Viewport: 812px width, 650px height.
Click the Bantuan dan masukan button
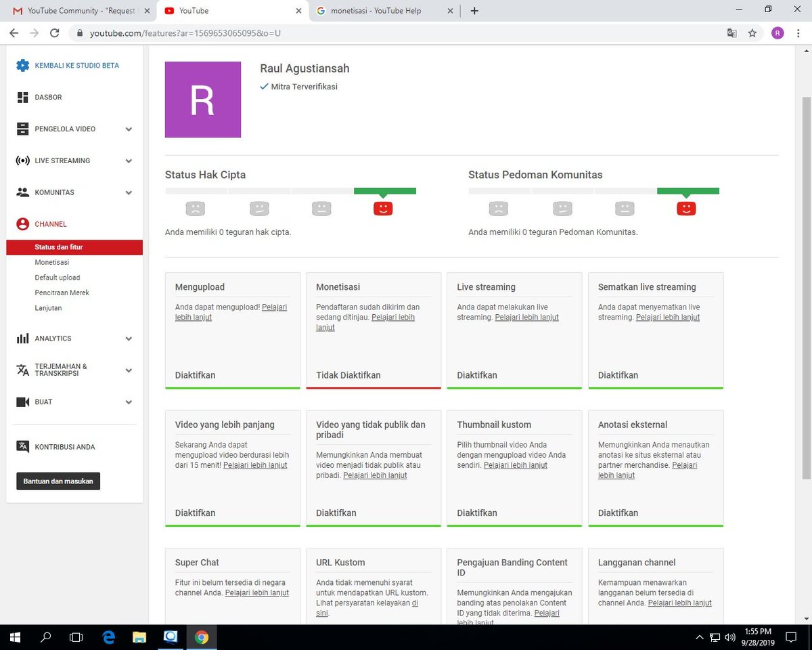[x=58, y=481]
